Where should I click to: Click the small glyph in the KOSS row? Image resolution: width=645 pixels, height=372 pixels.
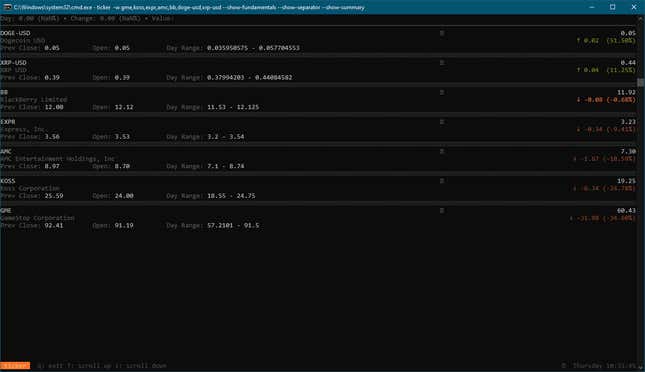click(442, 181)
